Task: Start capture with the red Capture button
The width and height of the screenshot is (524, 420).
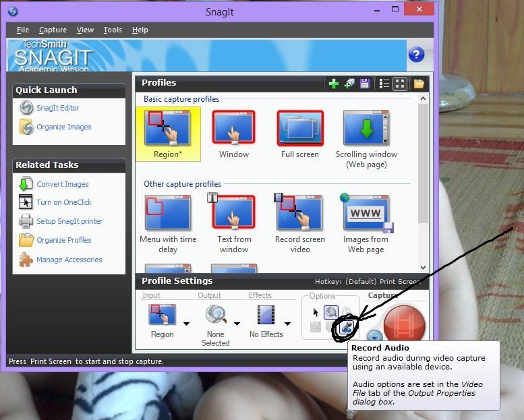Action: coord(404,324)
